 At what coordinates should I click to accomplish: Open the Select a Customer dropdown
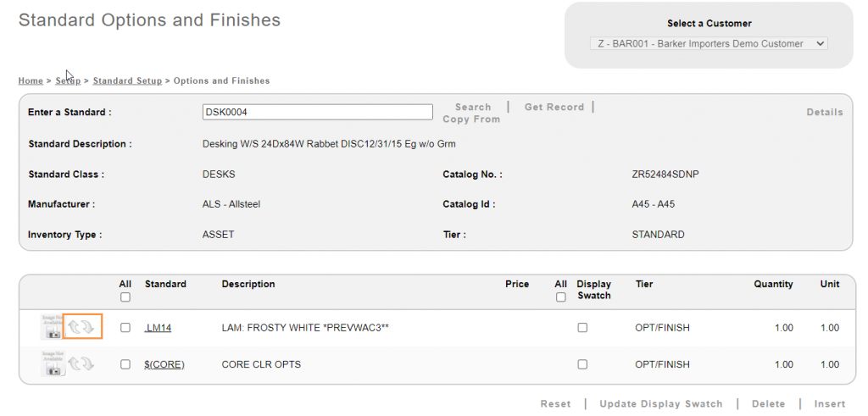[x=709, y=44]
